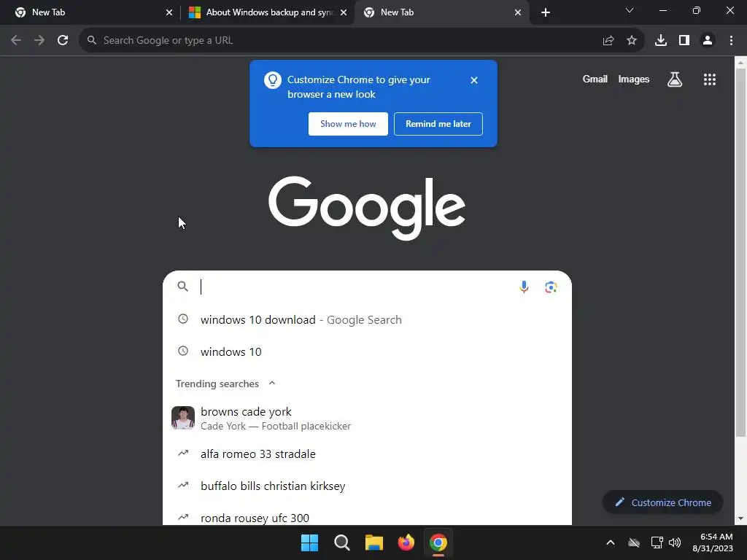Search by image with Google Lens icon
The image size is (747, 560).
[551, 287]
